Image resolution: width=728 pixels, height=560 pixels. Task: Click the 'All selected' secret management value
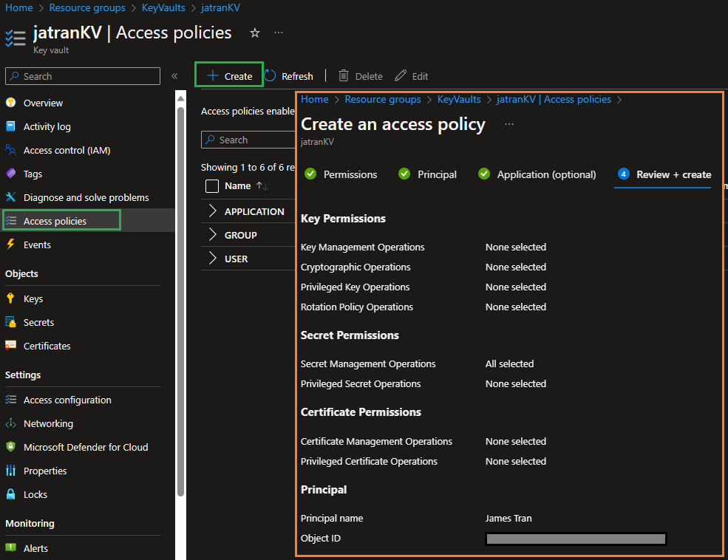509,364
